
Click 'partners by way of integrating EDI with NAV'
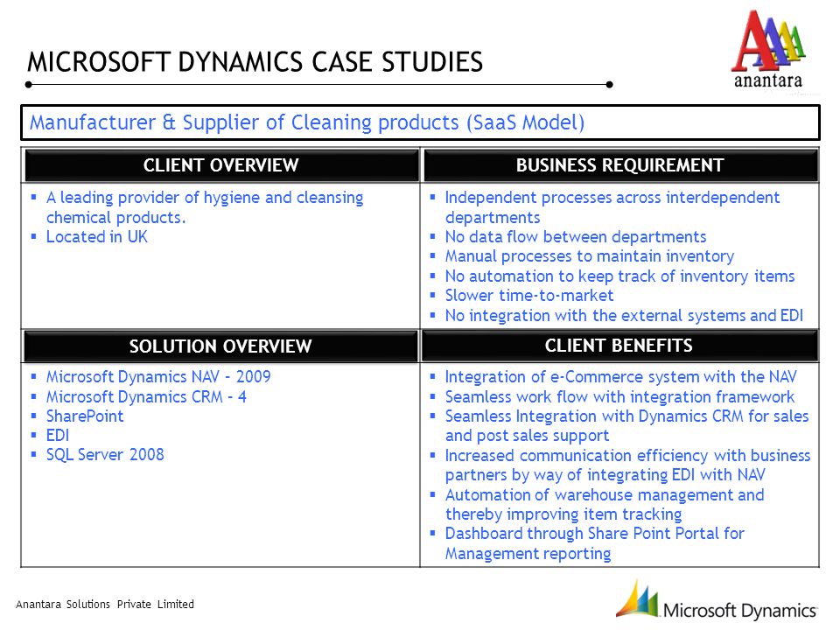[605, 475]
